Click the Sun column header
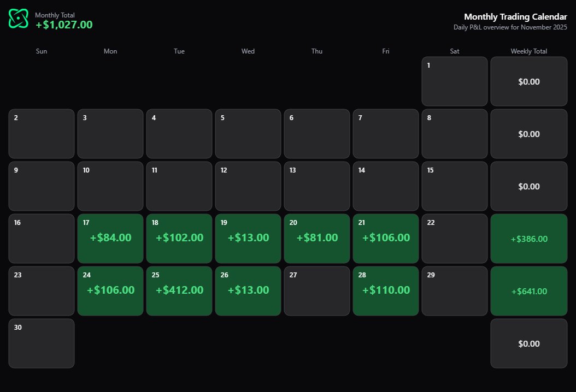The height and width of the screenshot is (392, 576). [x=42, y=51]
